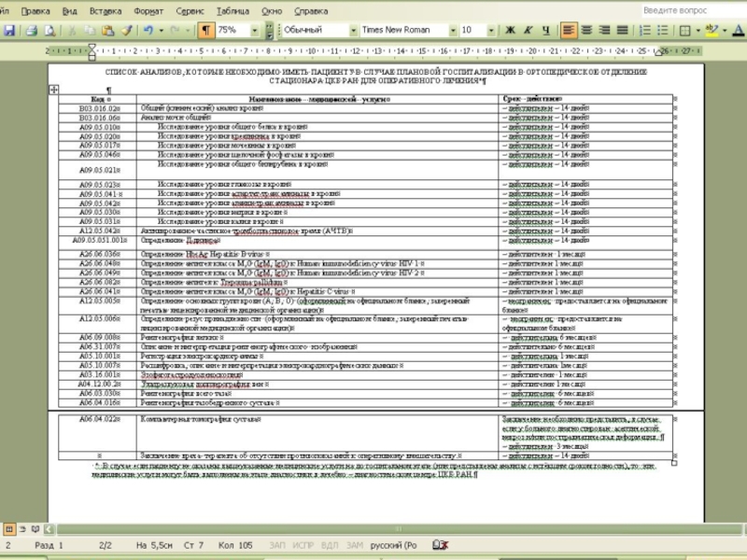This screenshot has width=747, height=560.
Task: Center-align text with the center icon
Action: click(587, 30)
